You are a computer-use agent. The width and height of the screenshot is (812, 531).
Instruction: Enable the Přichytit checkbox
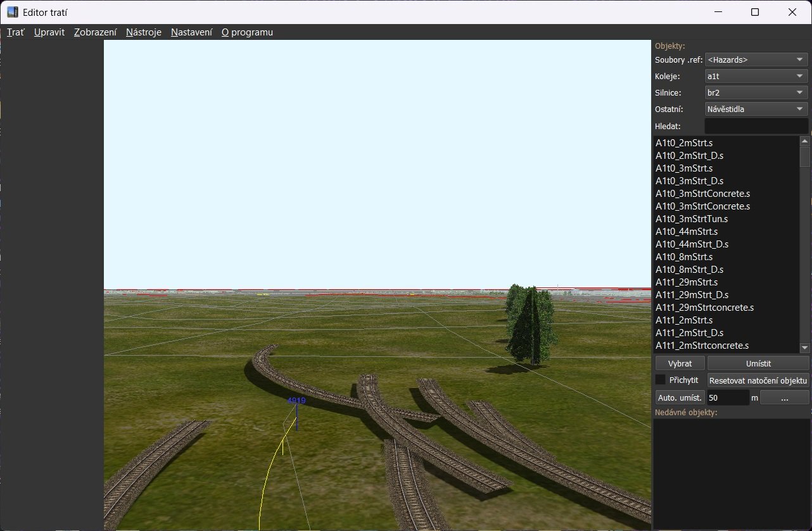(x=661, y=380)
